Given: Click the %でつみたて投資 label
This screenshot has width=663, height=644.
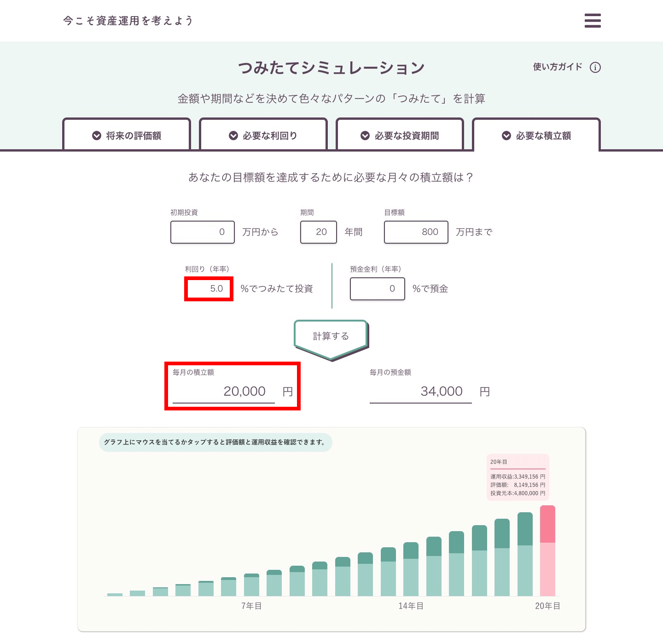Looking at the screenshot, I should (x=277, y=289).
